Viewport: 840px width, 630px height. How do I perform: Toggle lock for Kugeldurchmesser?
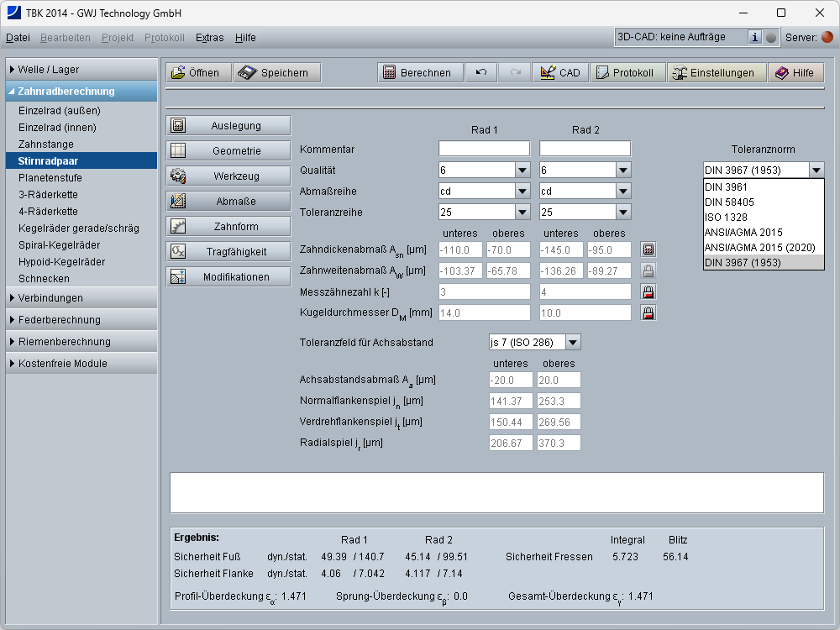pos(648,312)
